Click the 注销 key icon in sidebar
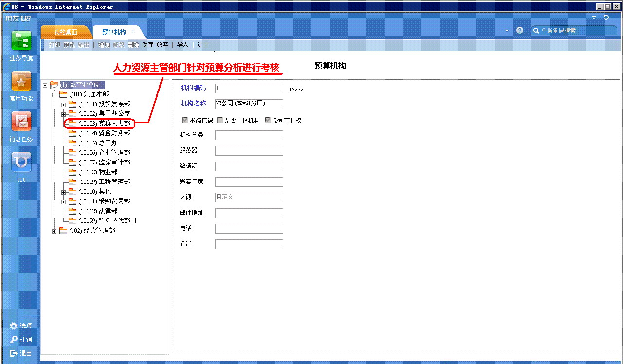 click(14, 340)
